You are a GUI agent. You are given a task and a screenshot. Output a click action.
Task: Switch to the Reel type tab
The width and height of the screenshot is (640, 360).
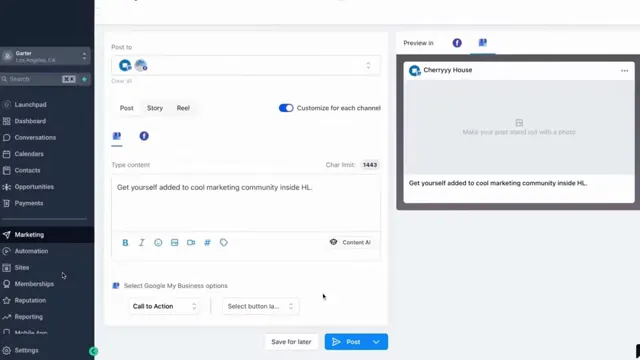(x=183, y=108)
